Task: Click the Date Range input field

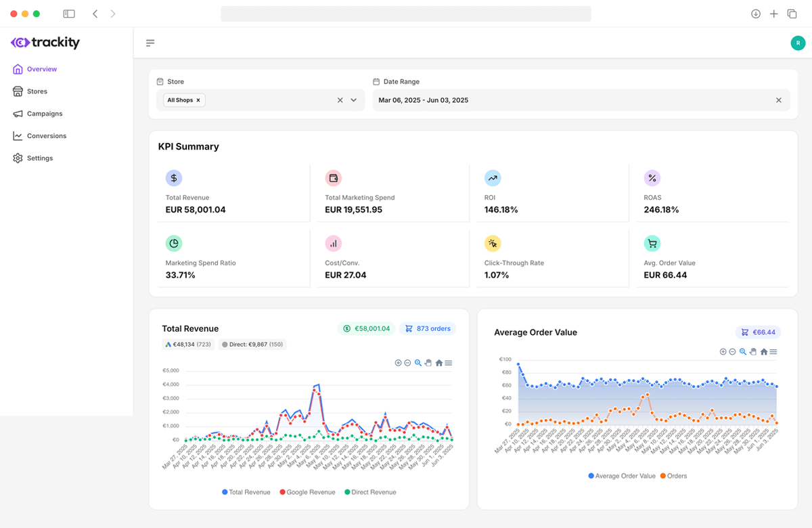Action: pos(581,100)
